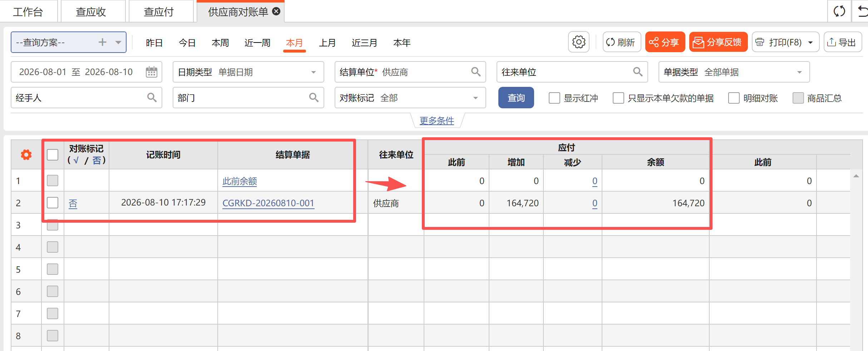The width and height of the screenshot is (868, 351).
Task: Click the 减少 value link in row 2
Action: [595, 203]
